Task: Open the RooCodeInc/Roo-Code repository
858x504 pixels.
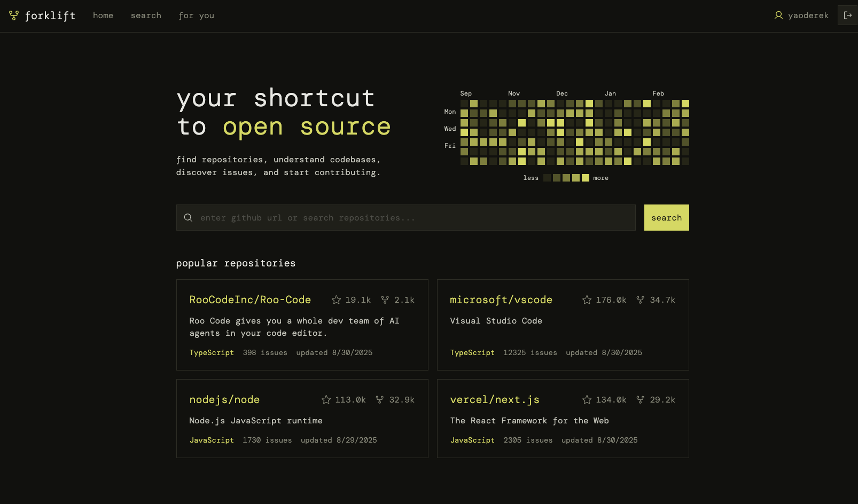Action: [x=250, y=300]
